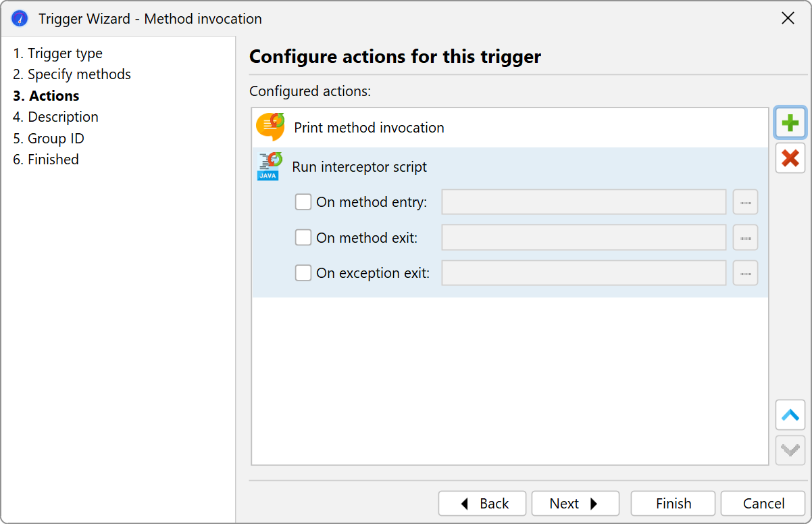Image resolution: width=812 pixels, height=524 pixels.
Task: Click the Trigger Wizard title bar app icon
Action: (x=20, y=19)
